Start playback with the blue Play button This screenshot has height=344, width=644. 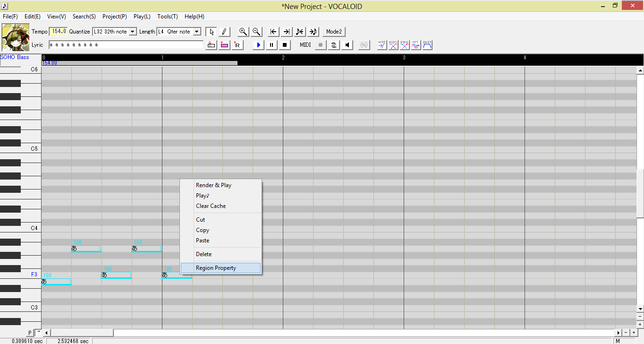[258, 45]
